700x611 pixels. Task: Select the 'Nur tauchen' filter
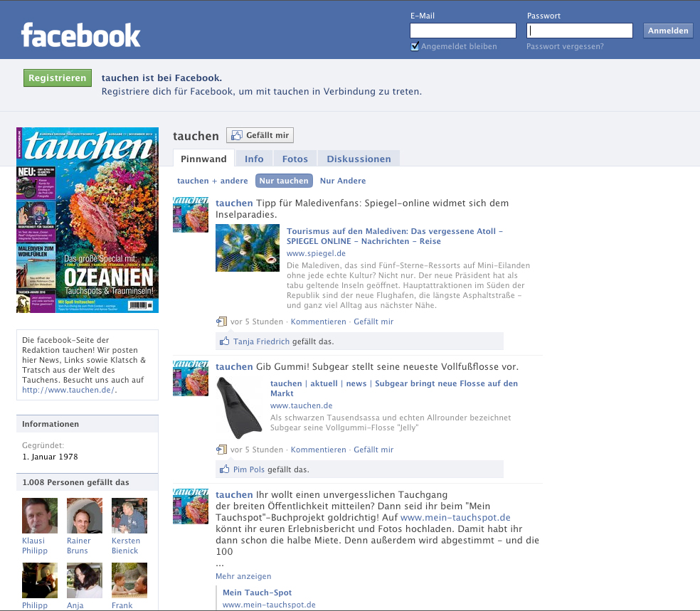pos(284,181)
